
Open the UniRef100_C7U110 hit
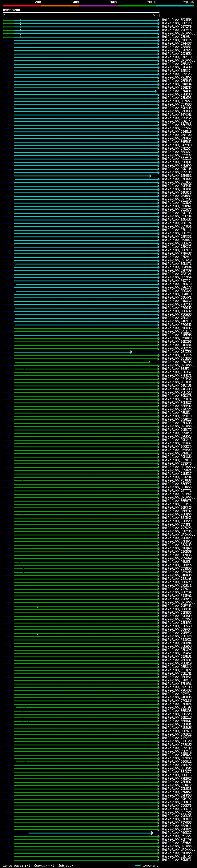click(176, 57)
